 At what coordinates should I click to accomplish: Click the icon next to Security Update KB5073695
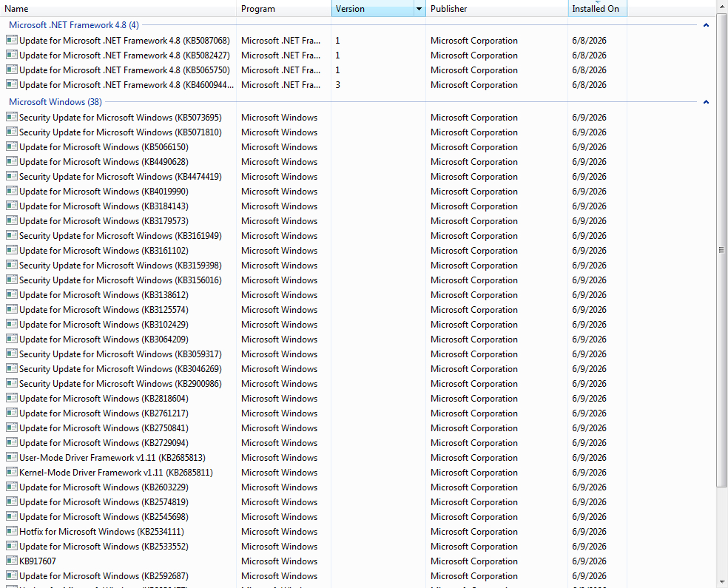click(x=12, y=118)
